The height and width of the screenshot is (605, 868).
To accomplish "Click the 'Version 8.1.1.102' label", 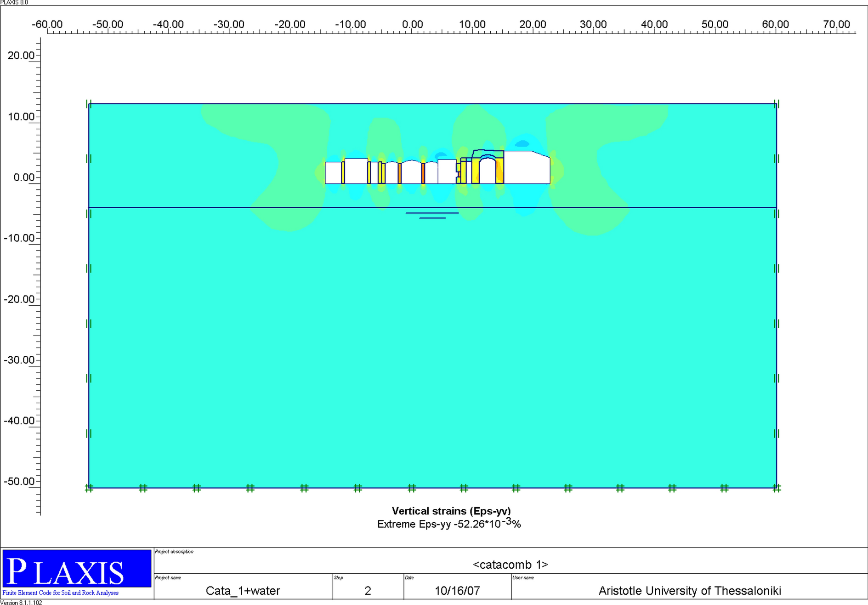I will click(21, 602).
